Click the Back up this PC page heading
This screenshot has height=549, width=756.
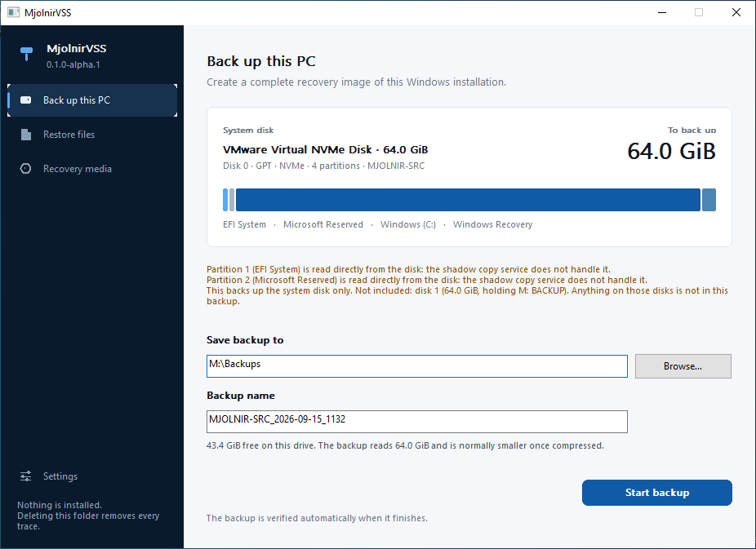[x=260, y=61]
